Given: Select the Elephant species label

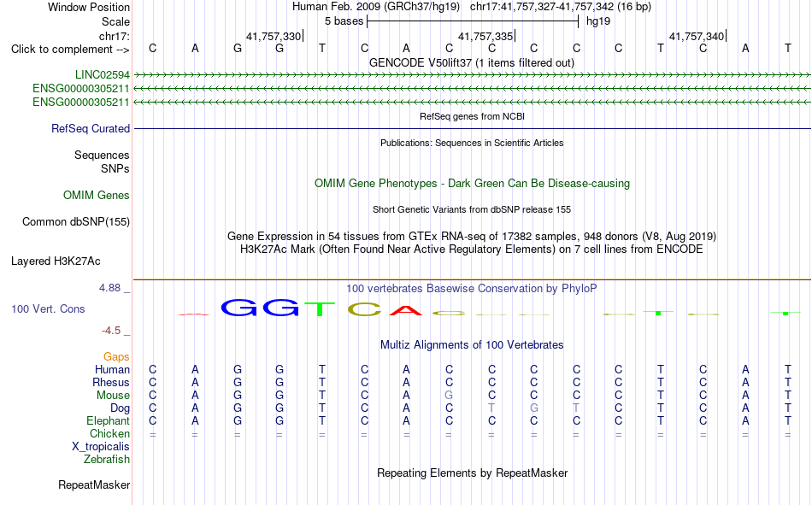Looking at the screenshot, I should click(x=109, y=420).
